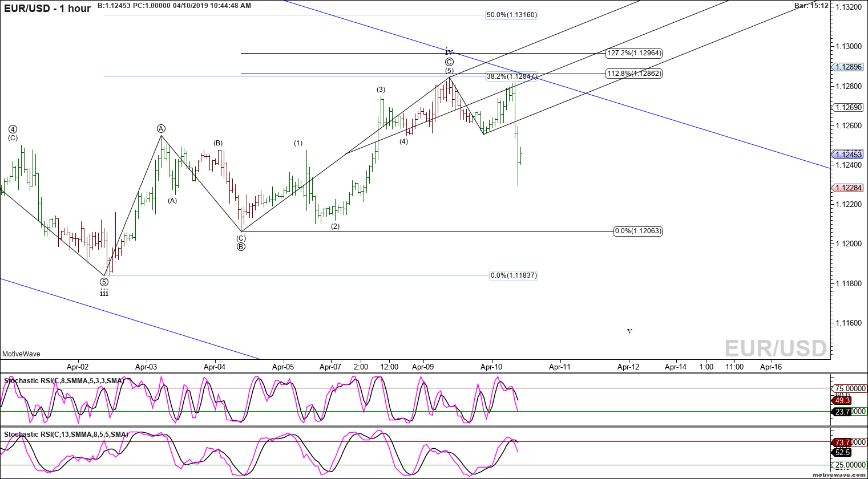Click the (4) subwave label

pos(403,141)
